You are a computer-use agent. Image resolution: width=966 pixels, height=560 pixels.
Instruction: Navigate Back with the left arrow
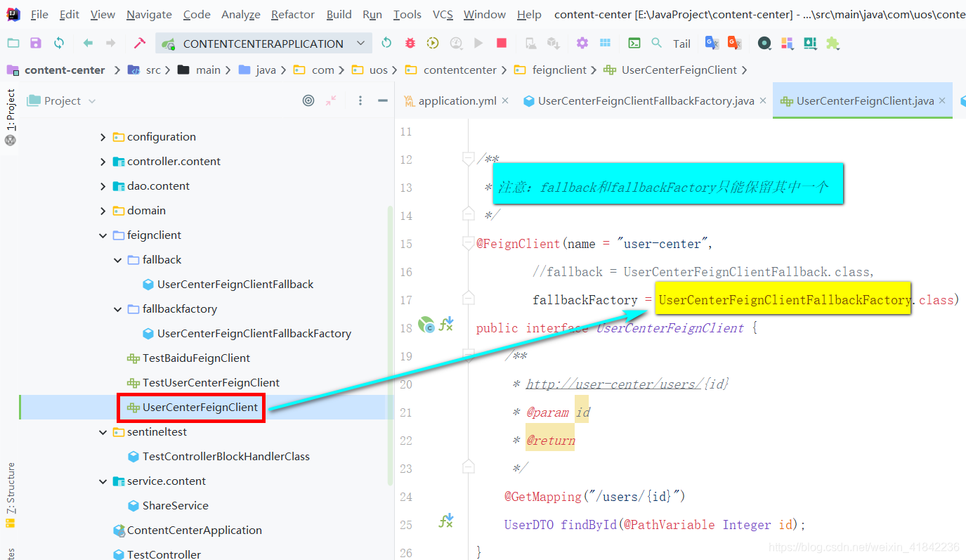(88, 44)
